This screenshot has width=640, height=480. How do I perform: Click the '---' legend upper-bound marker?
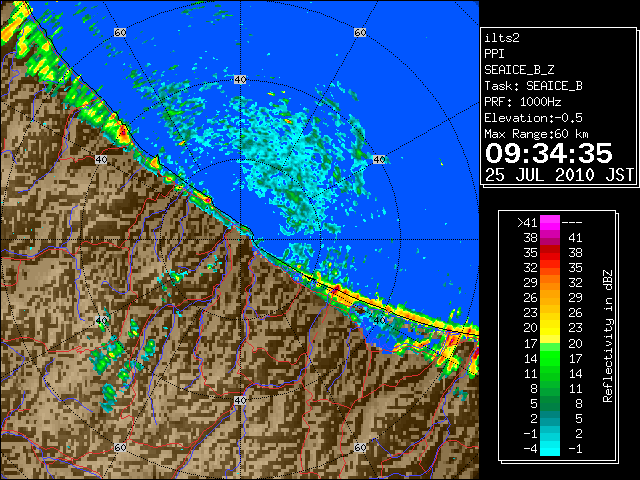click(572, 223)
